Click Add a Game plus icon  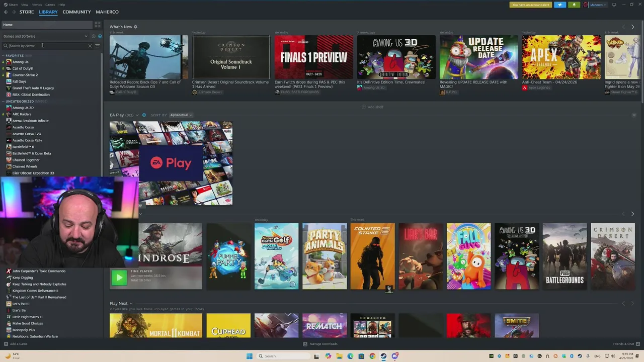(6, 344)
